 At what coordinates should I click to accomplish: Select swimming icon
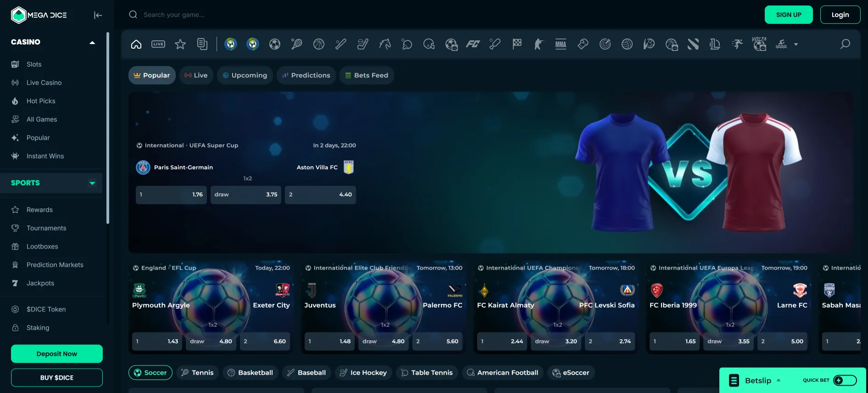coord(781,44)
